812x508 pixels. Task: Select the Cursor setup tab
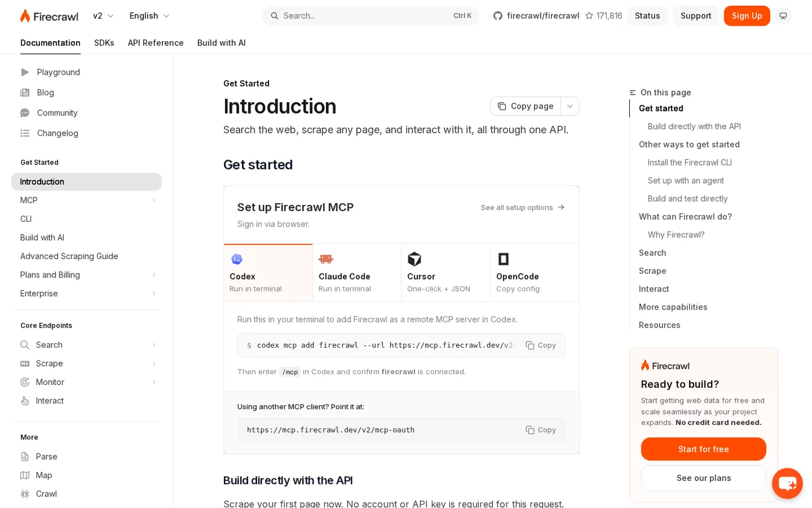(445, 273)
